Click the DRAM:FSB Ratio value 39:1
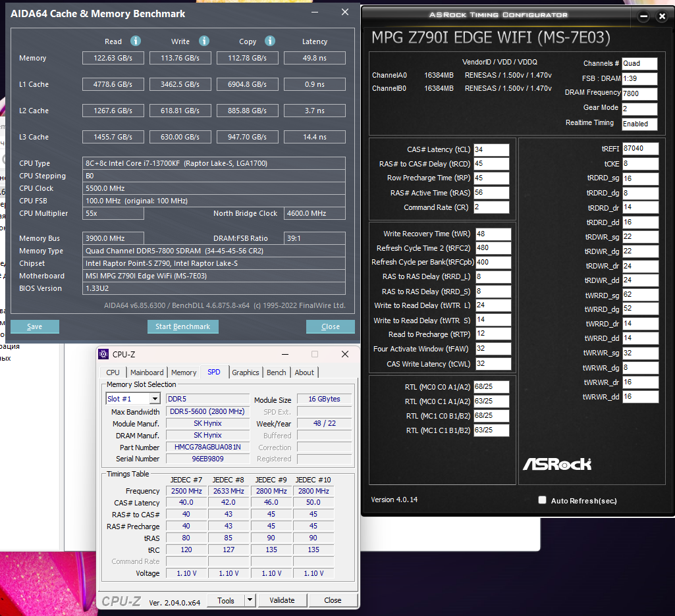The image size is (675, 616). [x=315, y=238]
